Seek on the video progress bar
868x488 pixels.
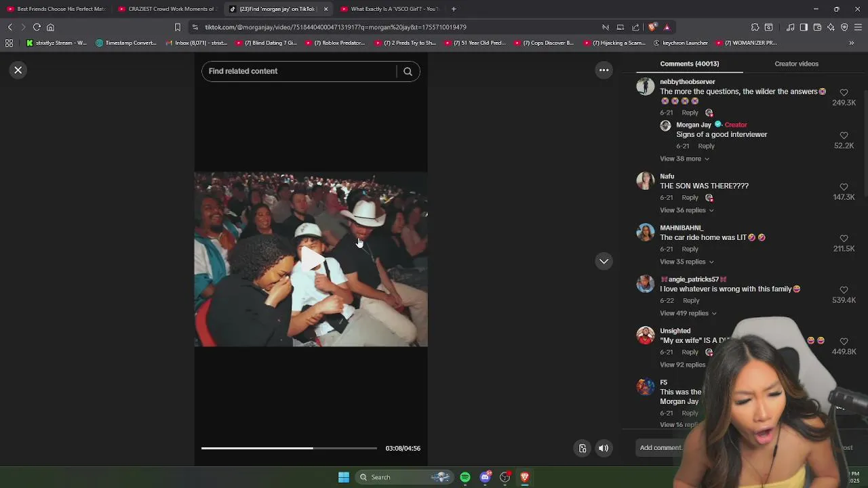pyautogui.click(x=289, y=448)
